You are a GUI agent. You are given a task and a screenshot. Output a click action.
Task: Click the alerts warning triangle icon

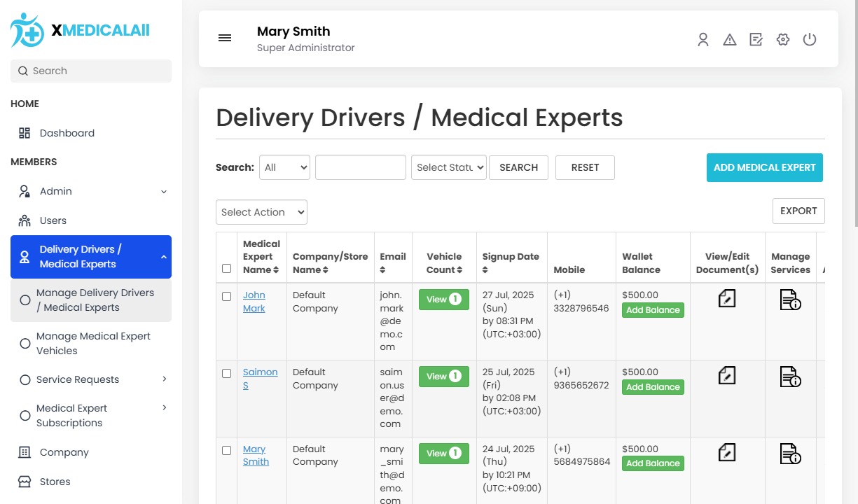pyautogui.click(x=730, y=39)
